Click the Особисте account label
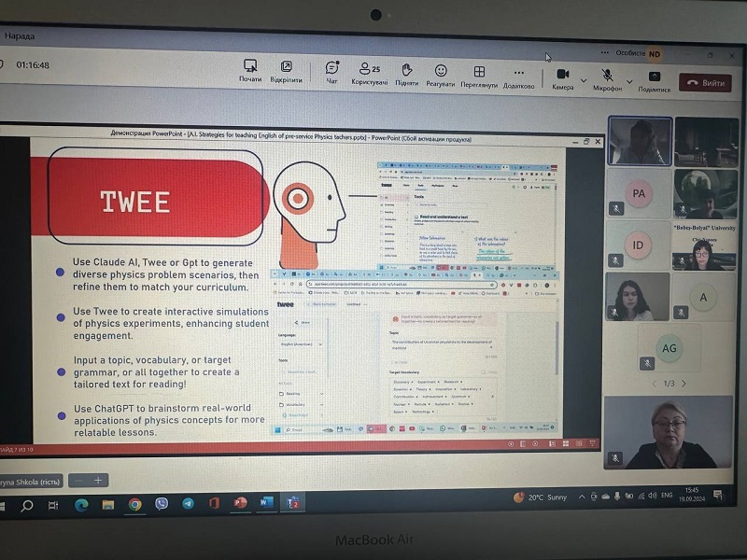747x560 pixels. [x=630, y=53]
